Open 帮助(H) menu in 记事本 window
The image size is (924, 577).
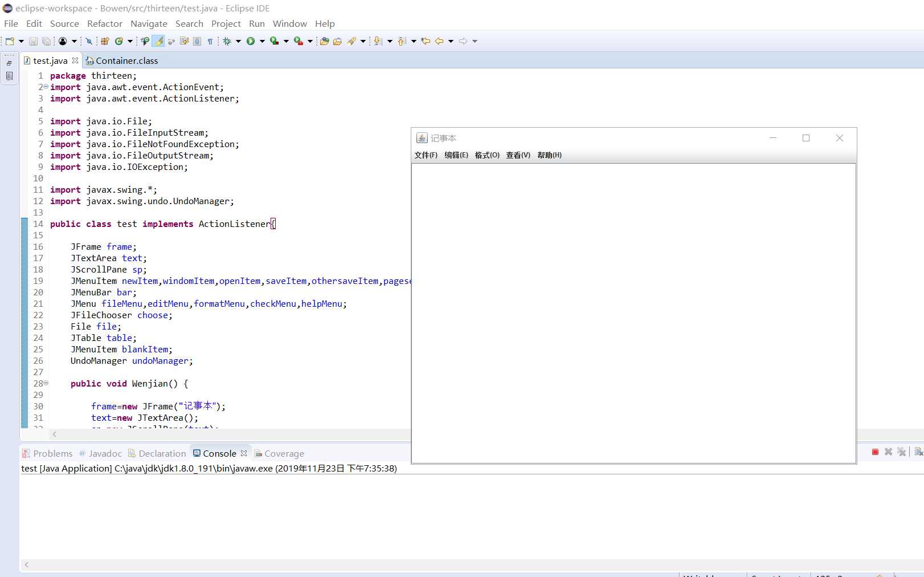pos(549,155)
